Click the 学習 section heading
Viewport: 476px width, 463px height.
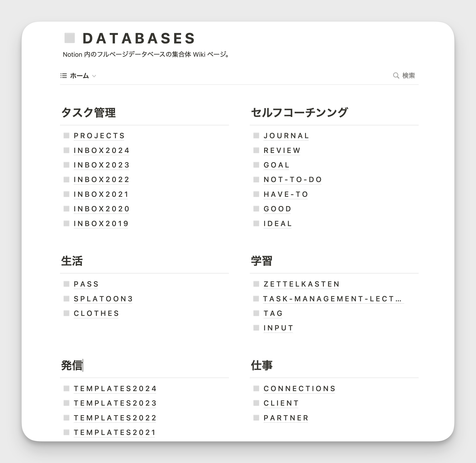(262, 261)
